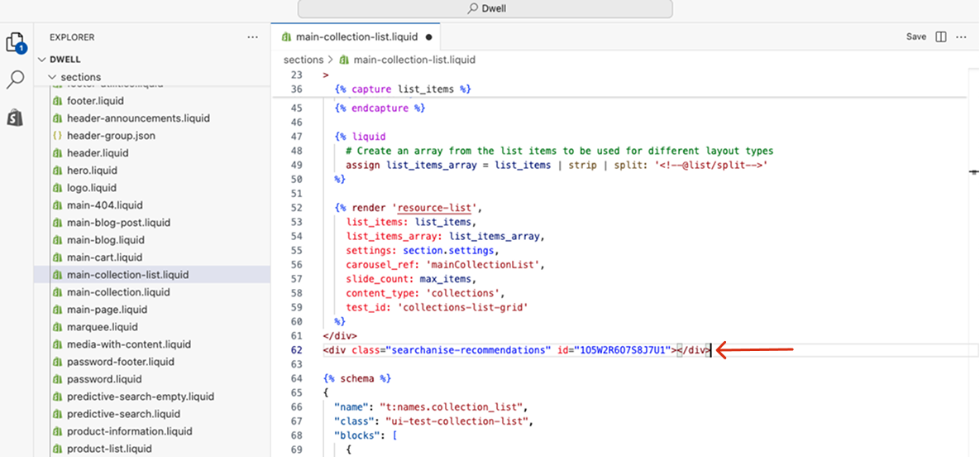980x457 pixels.
Task: Click the liquid file icon beside header.liquid
Action: 57,153
